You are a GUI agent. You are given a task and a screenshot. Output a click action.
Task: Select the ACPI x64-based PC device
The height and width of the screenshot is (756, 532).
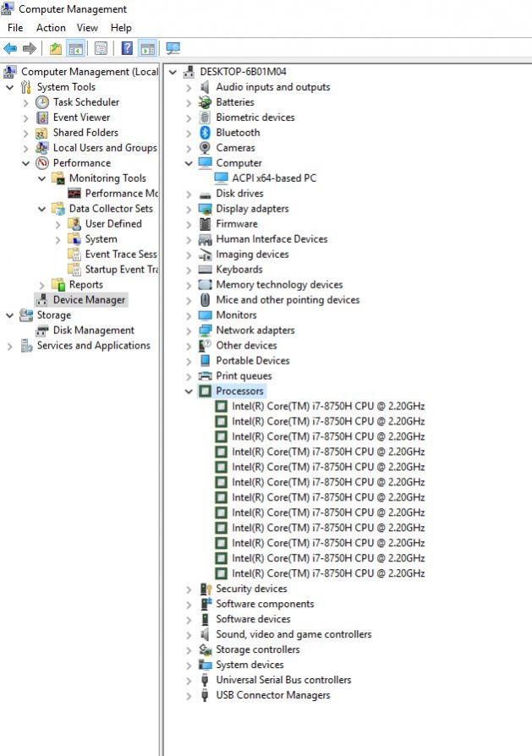[274, 178]
